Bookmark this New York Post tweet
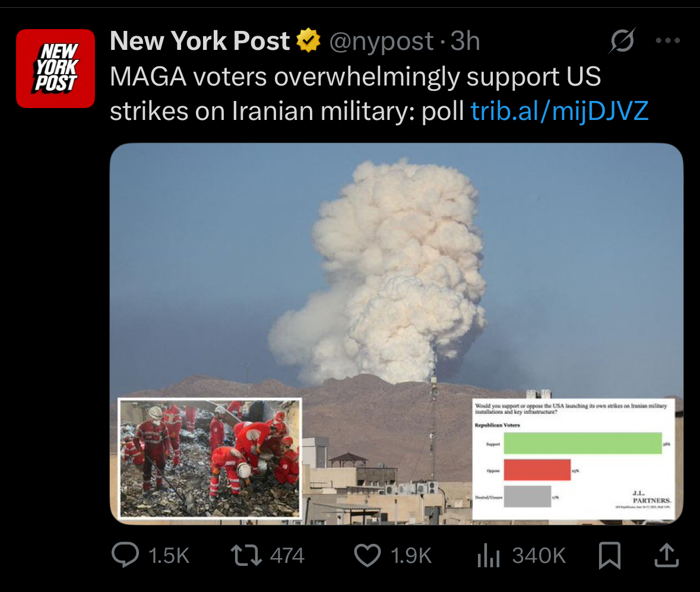The image size is (700, 592). [609, 555]
